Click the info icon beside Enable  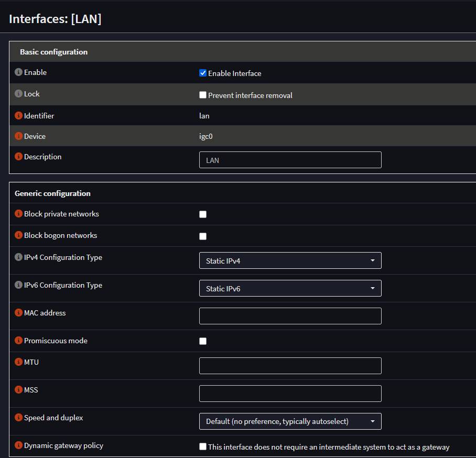(x=18, y=72)
